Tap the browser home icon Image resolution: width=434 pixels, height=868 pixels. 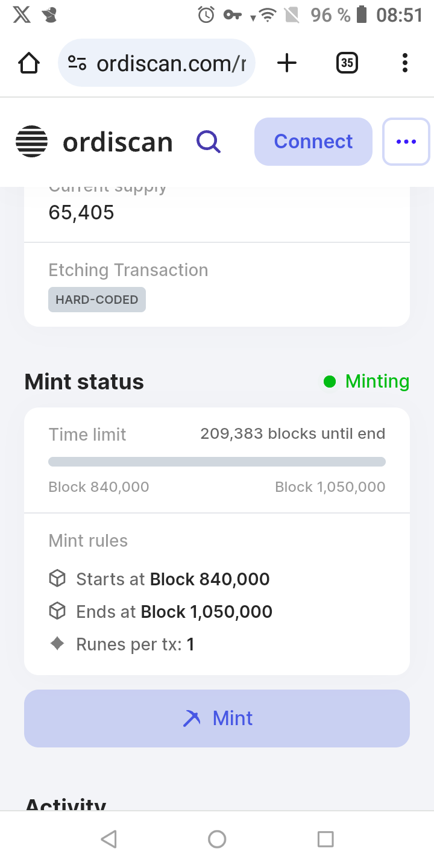click(x=29, y=63)
